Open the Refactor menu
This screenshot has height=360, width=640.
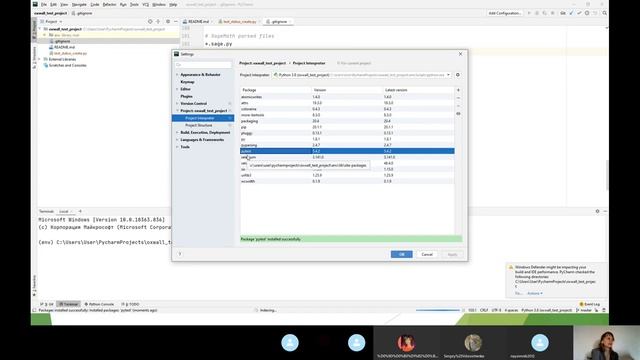[x=109, y=4]
